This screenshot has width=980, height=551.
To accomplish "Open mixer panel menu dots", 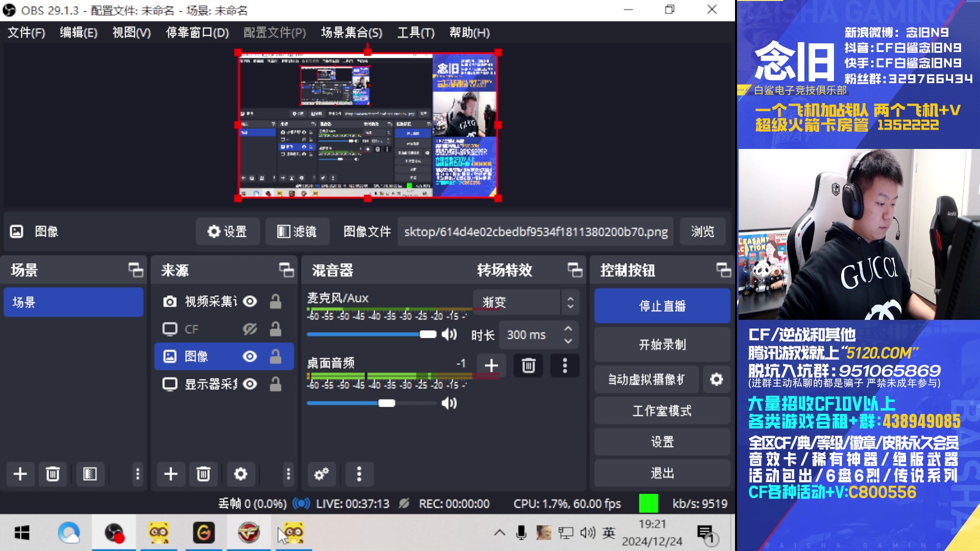I will [x=359, y=474].
